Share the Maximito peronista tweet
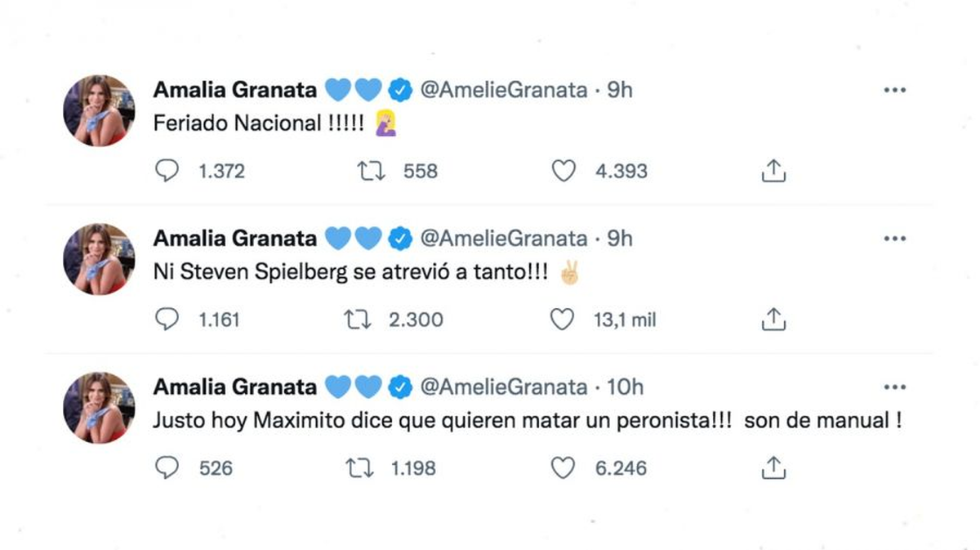 click(773, 467)
